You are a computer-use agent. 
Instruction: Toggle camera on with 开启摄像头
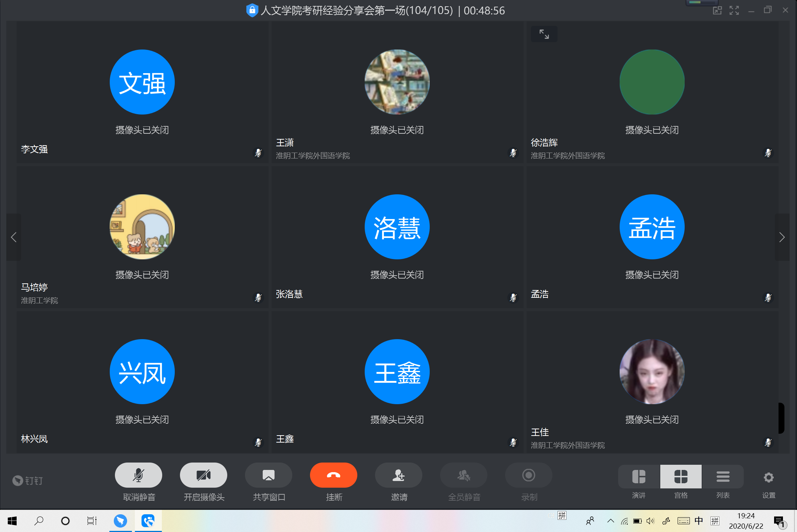pos(203,475)
